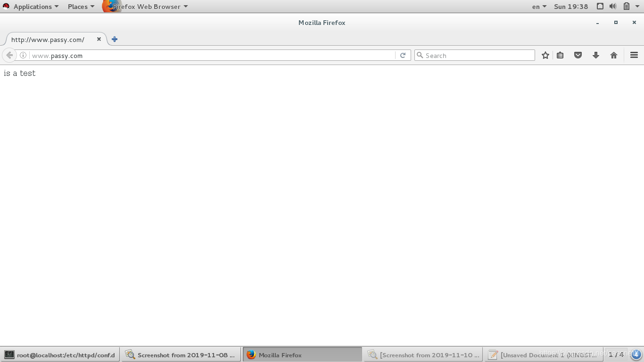This screenshot has height=362, width=644.
Task: Click the 'is a test' page text
Action: 20,73
